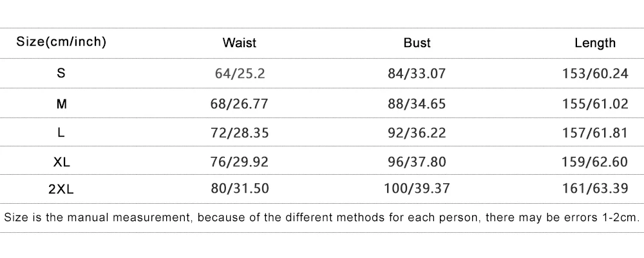This screenshot has height=258, width=644.
Task: Select the M size row label
Action: point(61,103)
